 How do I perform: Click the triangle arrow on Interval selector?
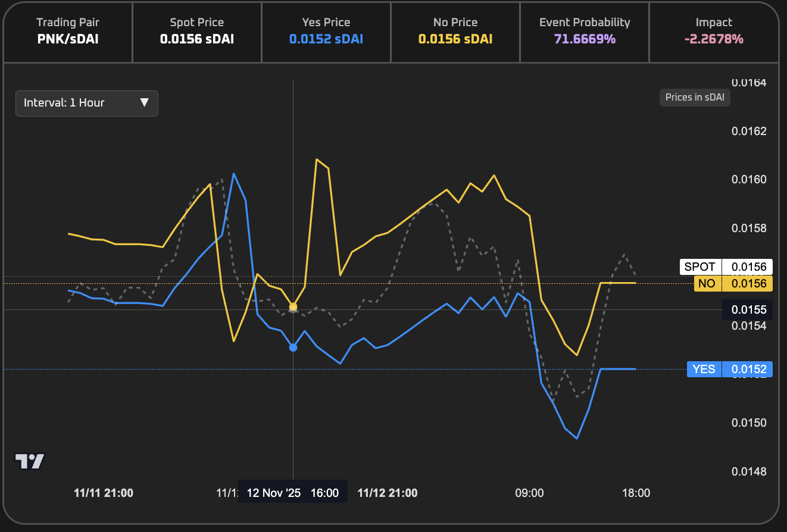tap(144, 103)
